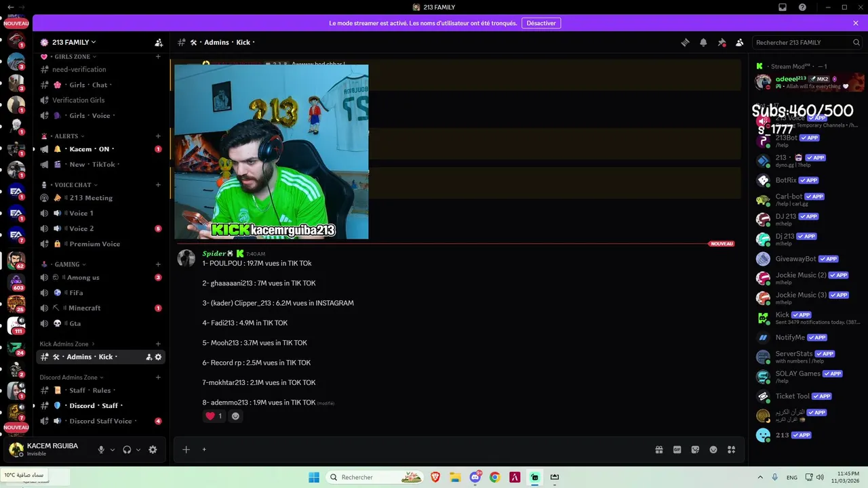Open adeeel213 member profile
Screen dimensions: 868x488
coord(810,82)
